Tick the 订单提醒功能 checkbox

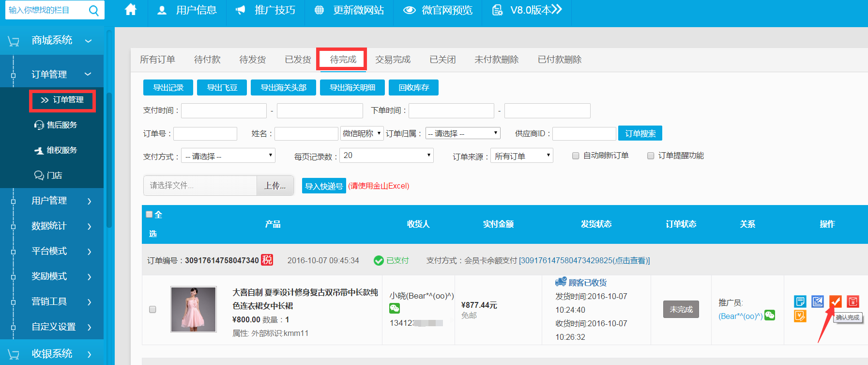651,156
